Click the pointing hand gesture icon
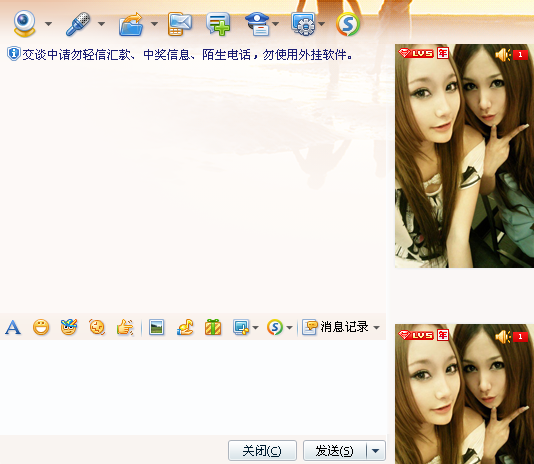 125,327
